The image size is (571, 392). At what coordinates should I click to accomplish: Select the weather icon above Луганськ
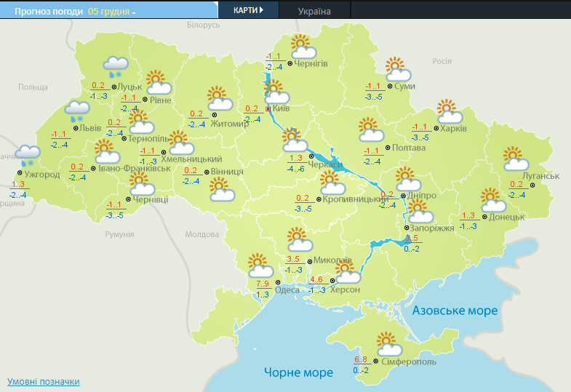[515, 159]
